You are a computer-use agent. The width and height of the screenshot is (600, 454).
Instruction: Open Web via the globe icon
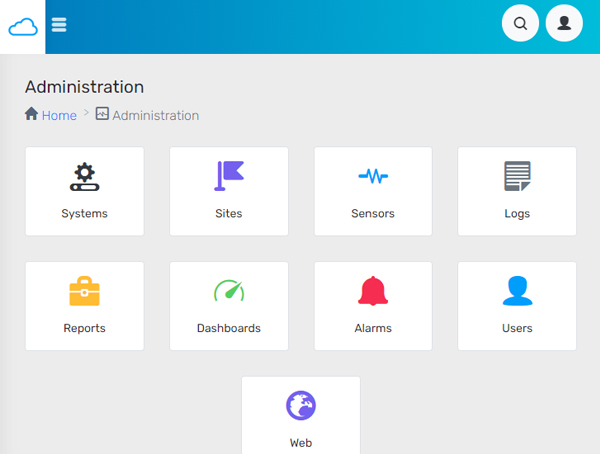(301, 405)
